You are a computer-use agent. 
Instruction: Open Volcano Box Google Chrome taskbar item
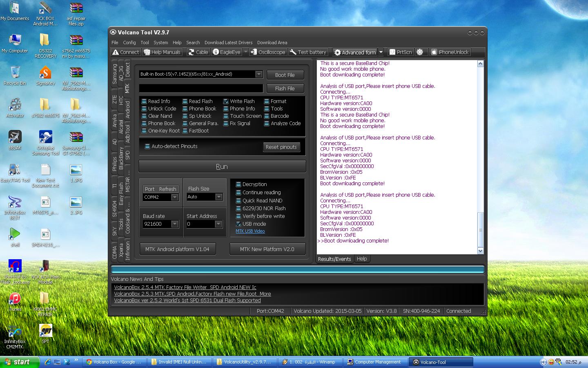(114, 362)
